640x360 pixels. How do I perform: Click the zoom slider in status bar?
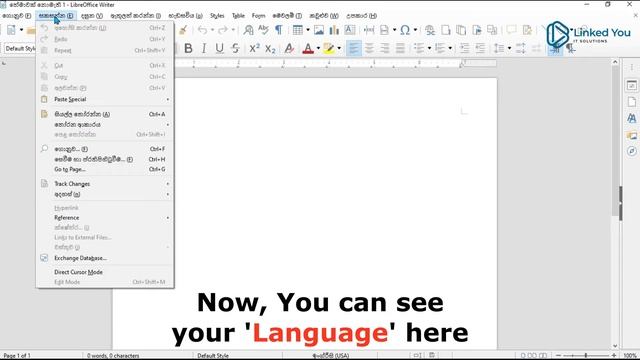pos(586,356)
